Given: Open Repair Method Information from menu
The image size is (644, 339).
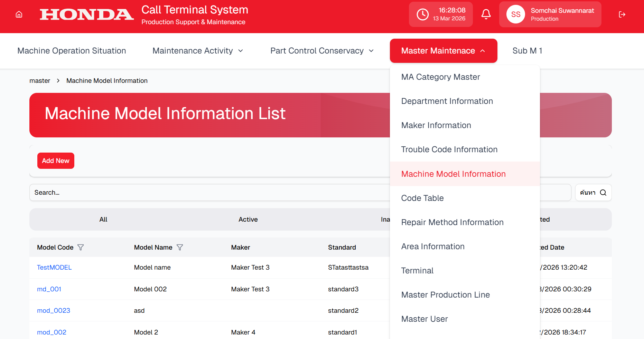Looking at the screenshot, I should coord(452,222).
